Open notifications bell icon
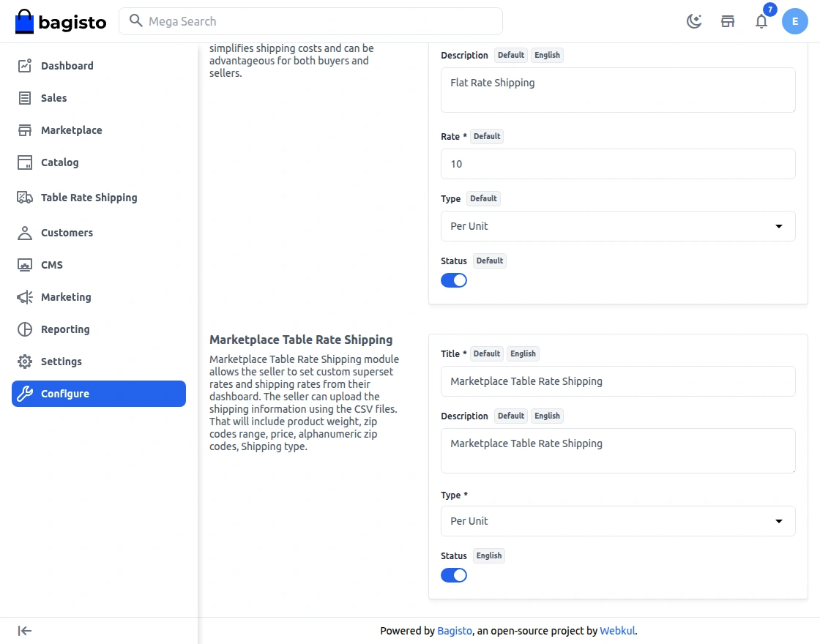This screenshot has width=820, height=644. (x=761, y=21)
